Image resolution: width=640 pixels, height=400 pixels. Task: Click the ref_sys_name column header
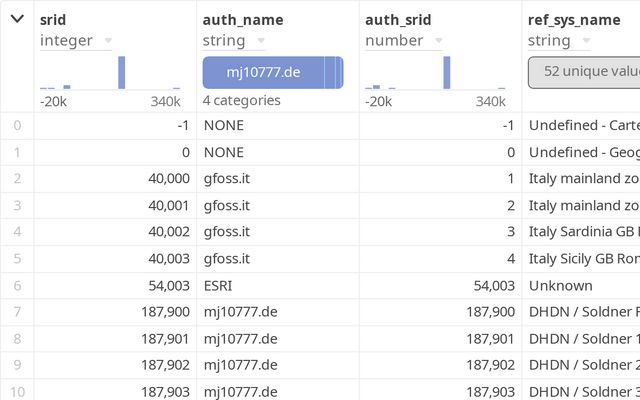pyautogui.click(x=573, y=19)
